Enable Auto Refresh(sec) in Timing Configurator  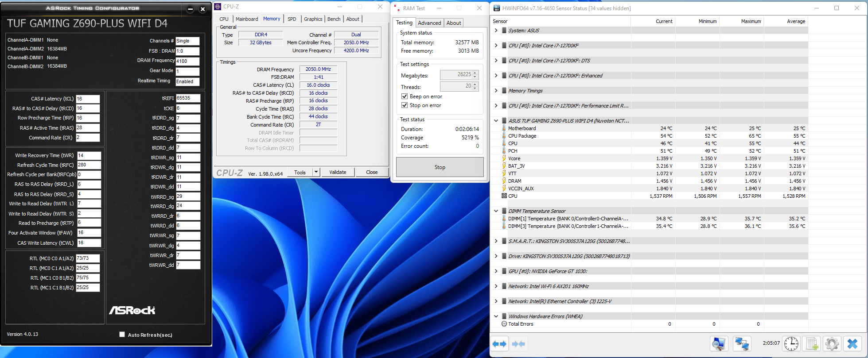(x=122, y=335)
